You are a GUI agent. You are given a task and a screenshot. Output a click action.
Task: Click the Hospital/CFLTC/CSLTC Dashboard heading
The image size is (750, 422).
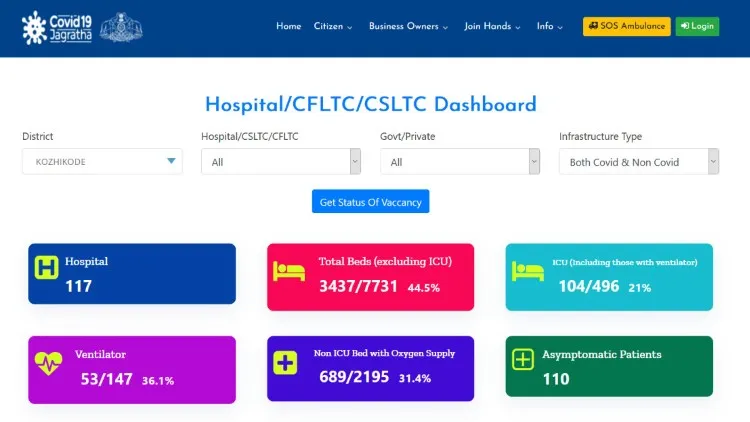371,105
